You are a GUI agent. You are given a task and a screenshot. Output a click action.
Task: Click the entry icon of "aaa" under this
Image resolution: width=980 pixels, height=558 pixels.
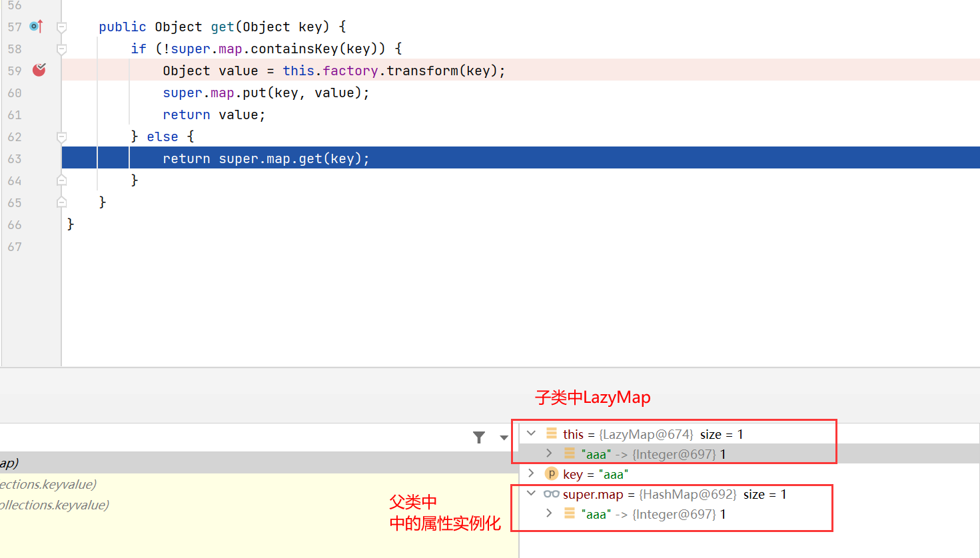[x=570, y=453]
